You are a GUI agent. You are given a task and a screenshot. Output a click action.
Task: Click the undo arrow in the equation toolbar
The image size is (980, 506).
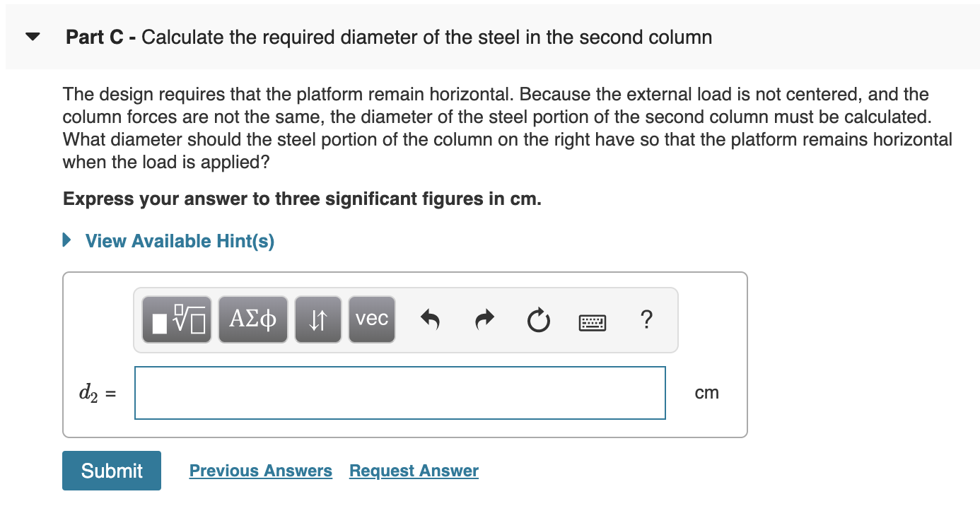(x=431, y=319)
